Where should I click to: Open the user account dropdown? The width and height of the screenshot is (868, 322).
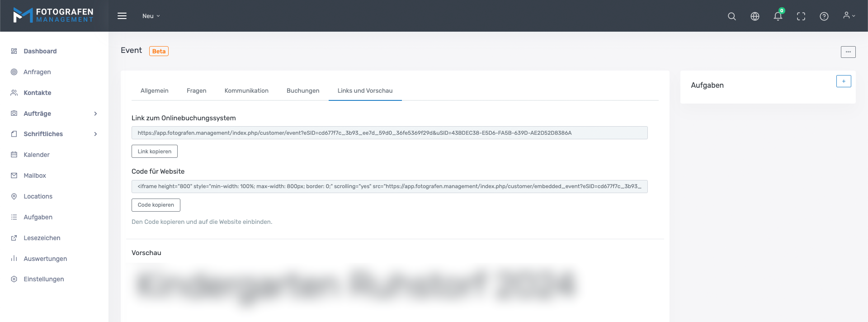(849, 16)
